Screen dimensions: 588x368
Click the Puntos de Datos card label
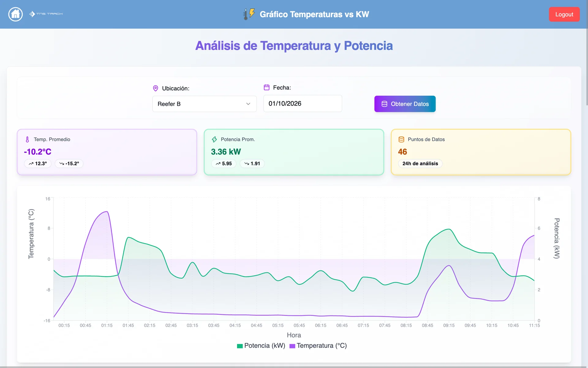426,140
